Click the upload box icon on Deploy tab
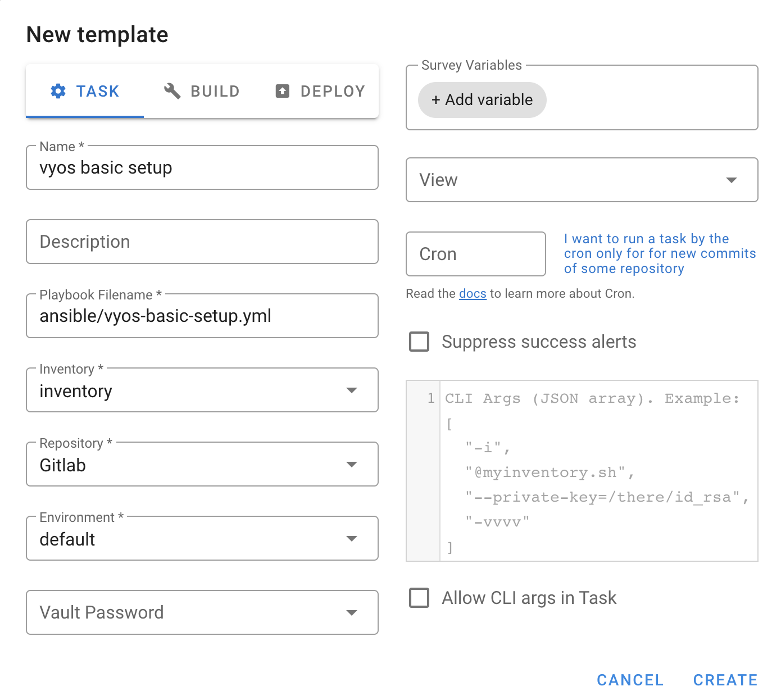This screenshot has height=700, width=781. coord(283,91)
